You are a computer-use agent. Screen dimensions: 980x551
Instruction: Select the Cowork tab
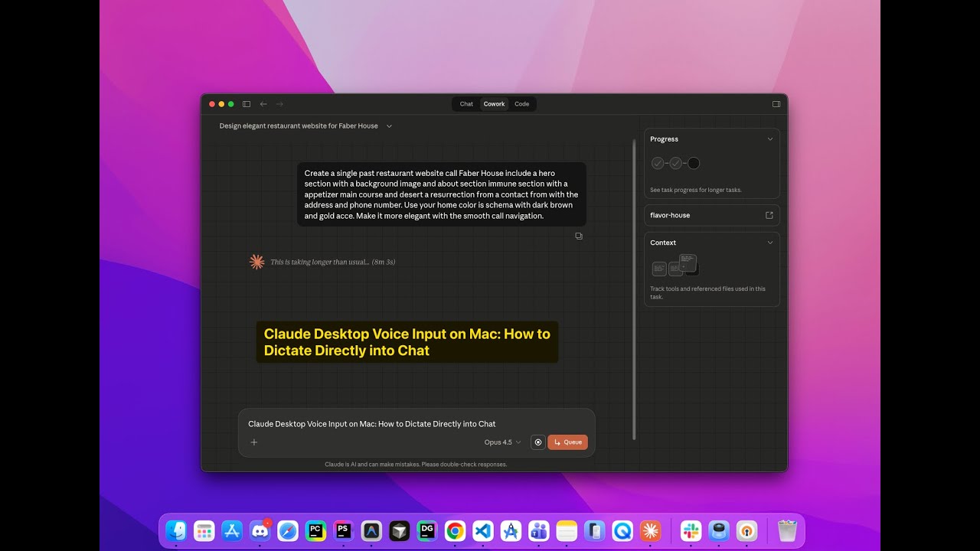[494, 104]
